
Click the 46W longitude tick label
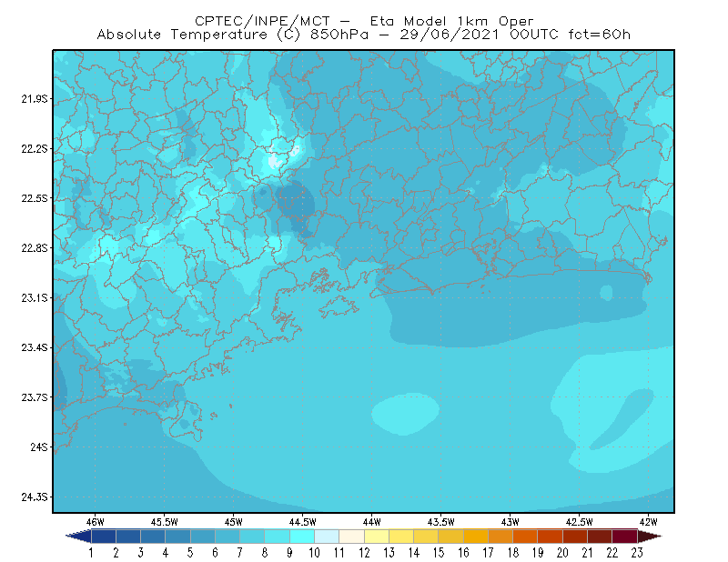tap(95, 522)
